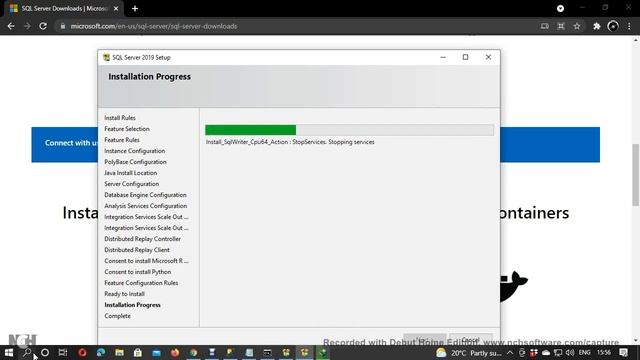Launch Cortana circle icon in taskbar
640x360 pixels.
tap(45, 352)
